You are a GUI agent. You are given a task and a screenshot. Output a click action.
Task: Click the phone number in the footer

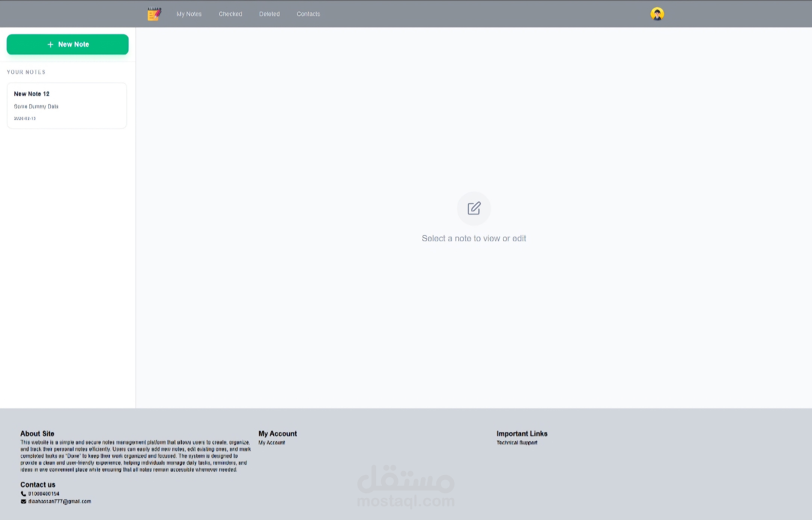[x=44, y=494]
